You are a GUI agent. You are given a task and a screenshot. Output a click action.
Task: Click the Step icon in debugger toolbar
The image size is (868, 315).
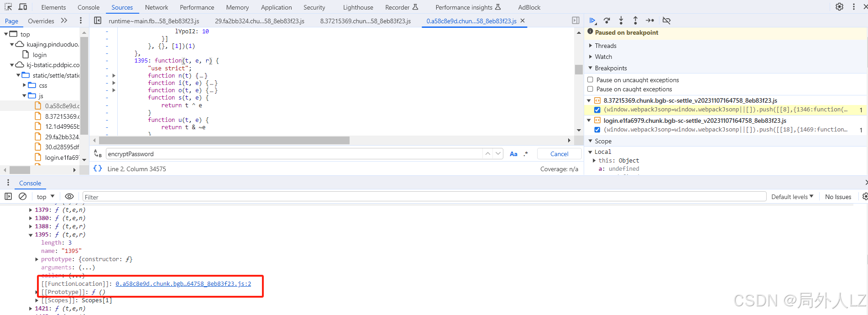pos(650,21)
